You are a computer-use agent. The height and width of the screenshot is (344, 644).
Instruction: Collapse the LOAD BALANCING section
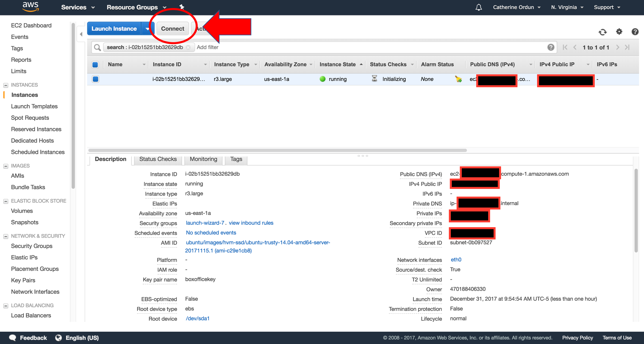pyautogui.click(x=6, y=306)
